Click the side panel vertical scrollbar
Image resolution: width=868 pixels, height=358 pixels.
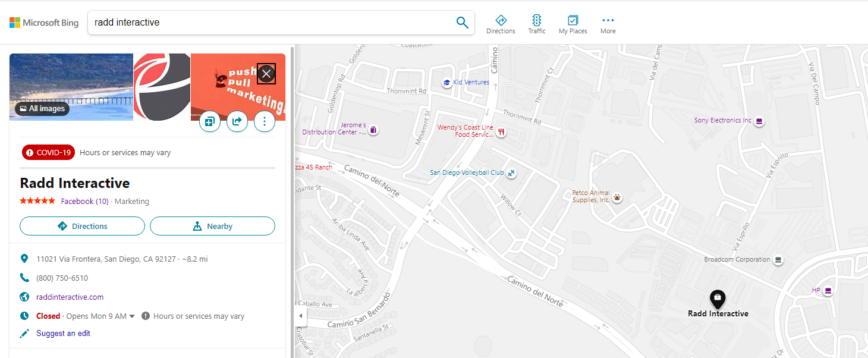(x=292, y=202)
